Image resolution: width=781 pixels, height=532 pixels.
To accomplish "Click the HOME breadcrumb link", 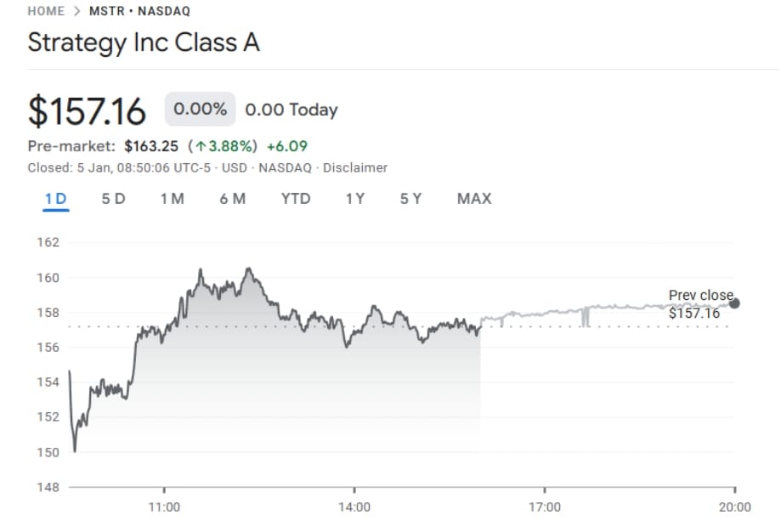I will coord(46,11).
